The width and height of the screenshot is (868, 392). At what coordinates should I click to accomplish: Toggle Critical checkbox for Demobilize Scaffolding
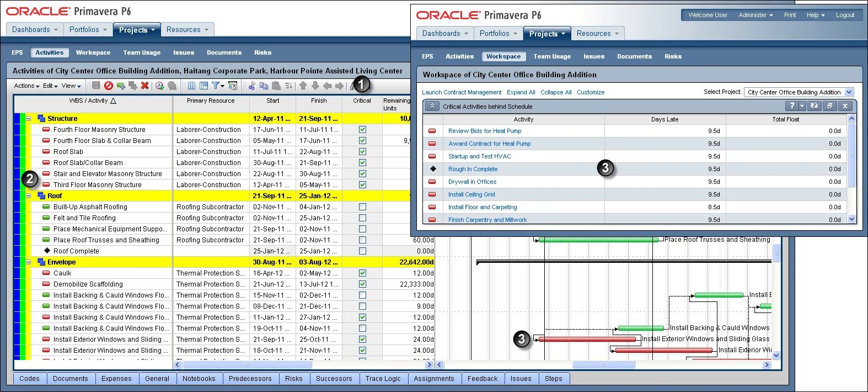[362, 284]
